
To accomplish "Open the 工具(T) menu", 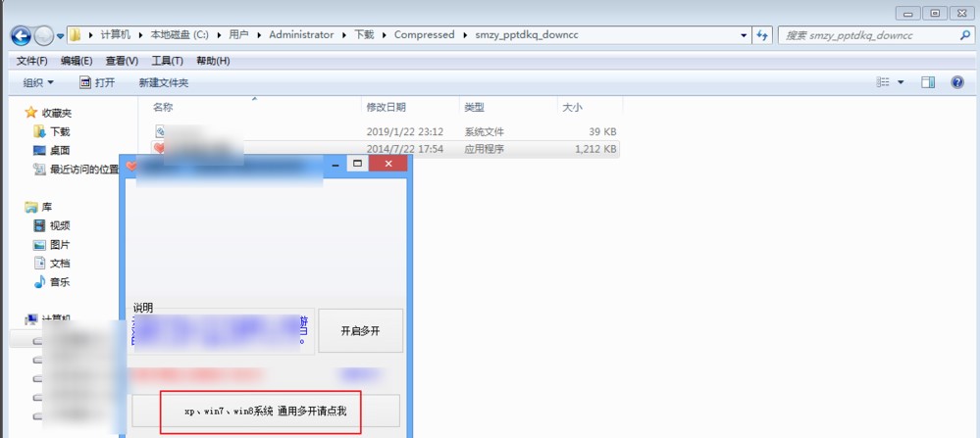I will [x=167, y=61].
